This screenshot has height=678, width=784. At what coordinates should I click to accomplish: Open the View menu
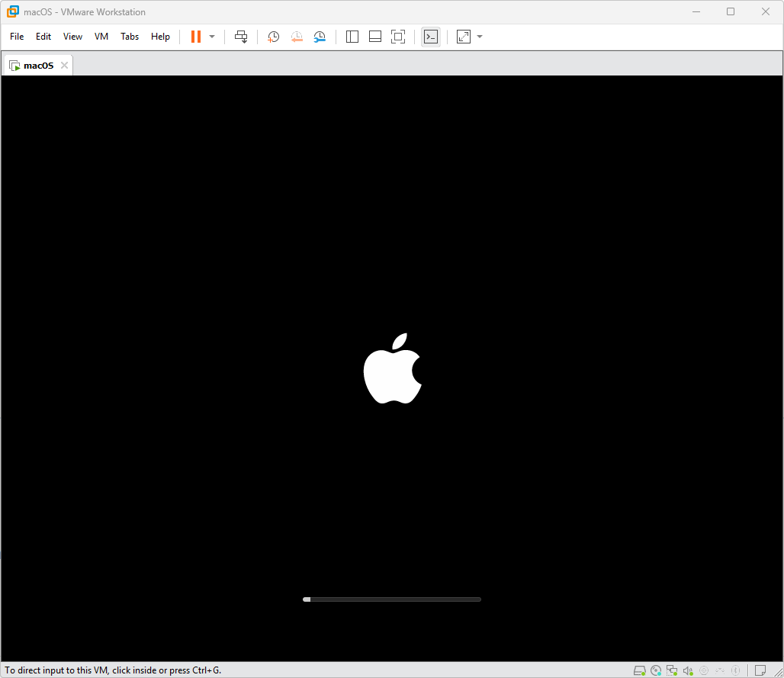[72, 37]
